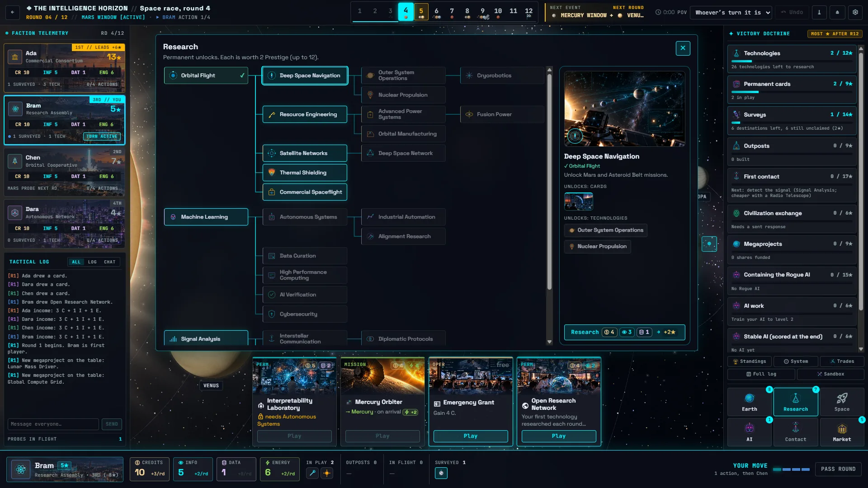Select the Signal Analysis technology

click(x=206, y=338)
